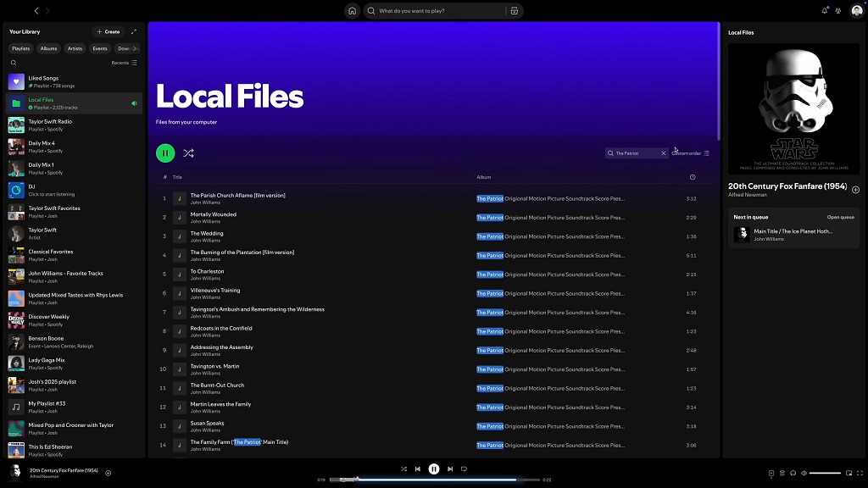
Task: Select queued Main Title / The Ice Planet Hoth
Action: (x=793, y=236)
